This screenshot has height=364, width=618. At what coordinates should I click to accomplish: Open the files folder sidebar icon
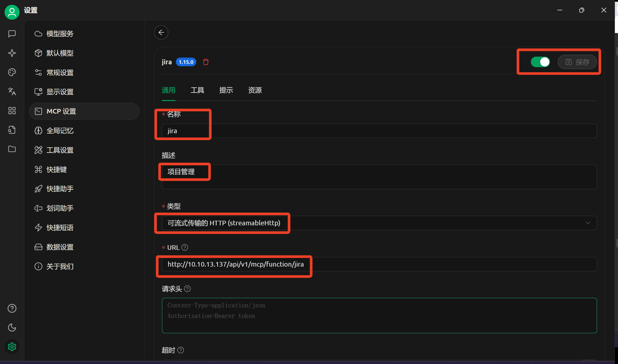pyautogui.click(x=12, y=149)
